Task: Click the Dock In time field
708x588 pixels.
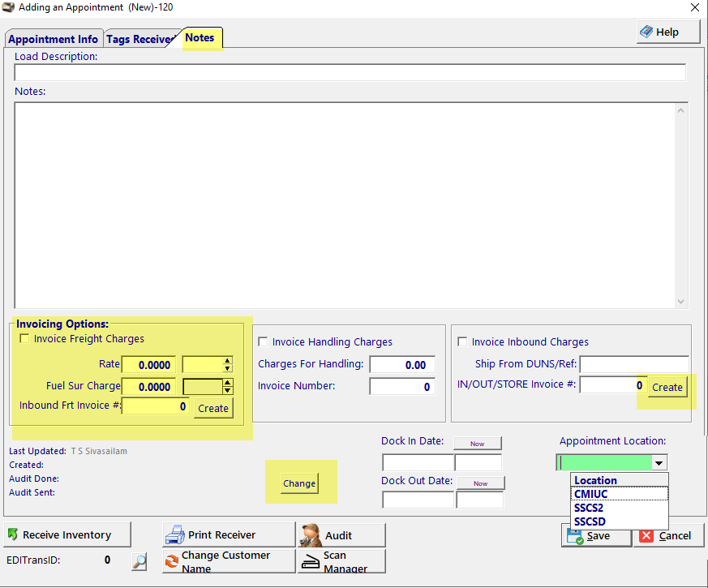Action: (478, 462)
